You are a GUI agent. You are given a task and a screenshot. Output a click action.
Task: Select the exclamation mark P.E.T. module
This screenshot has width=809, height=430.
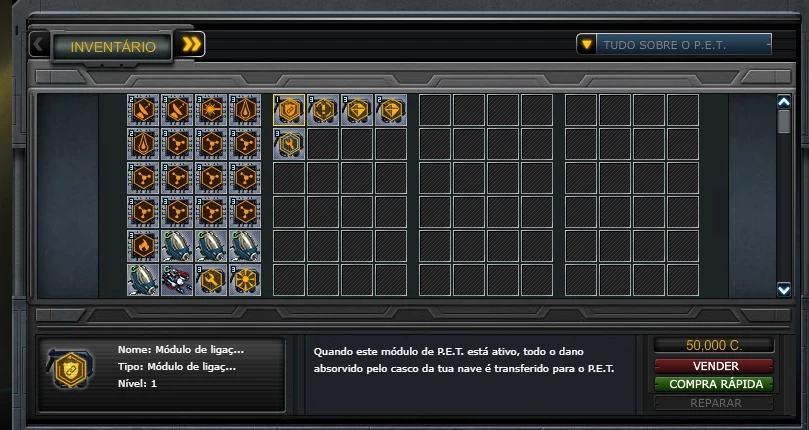pyautogui.click(x=323, y=110)
